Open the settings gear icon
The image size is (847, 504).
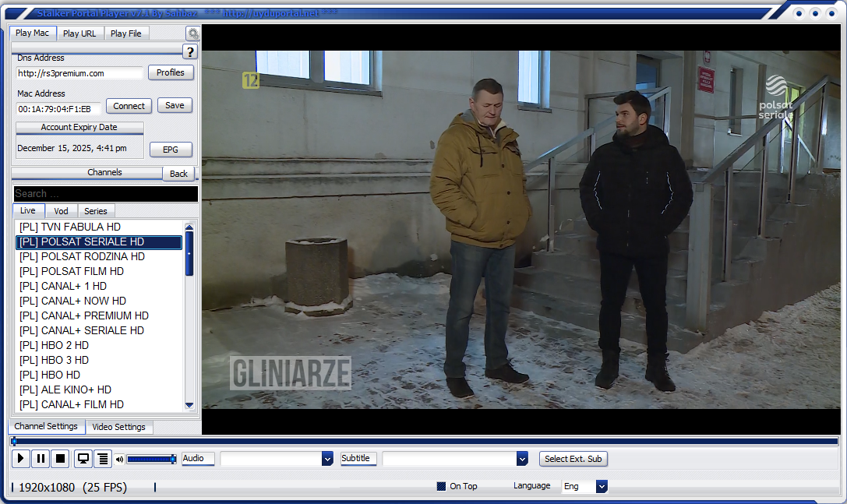tap(192, 33)
